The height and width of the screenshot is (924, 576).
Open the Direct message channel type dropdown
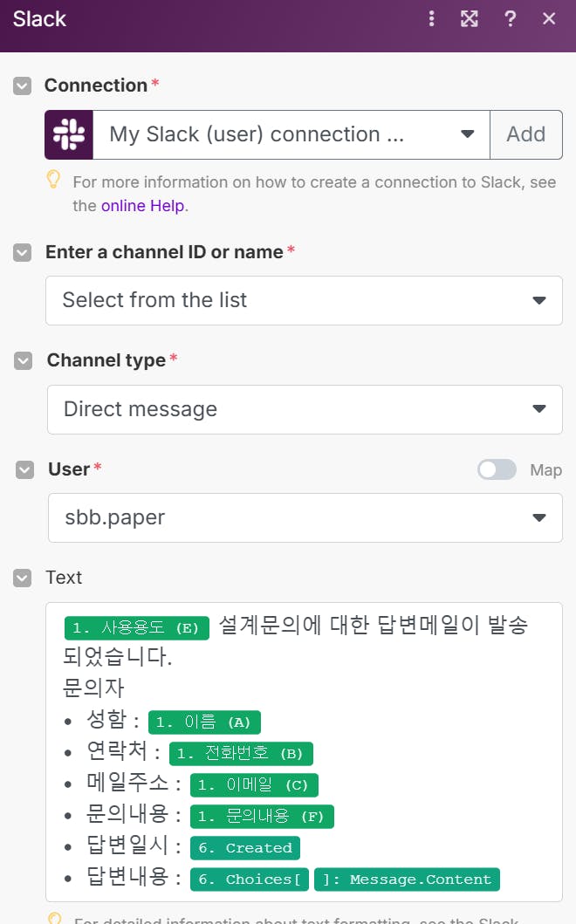(x=305, y=409)
